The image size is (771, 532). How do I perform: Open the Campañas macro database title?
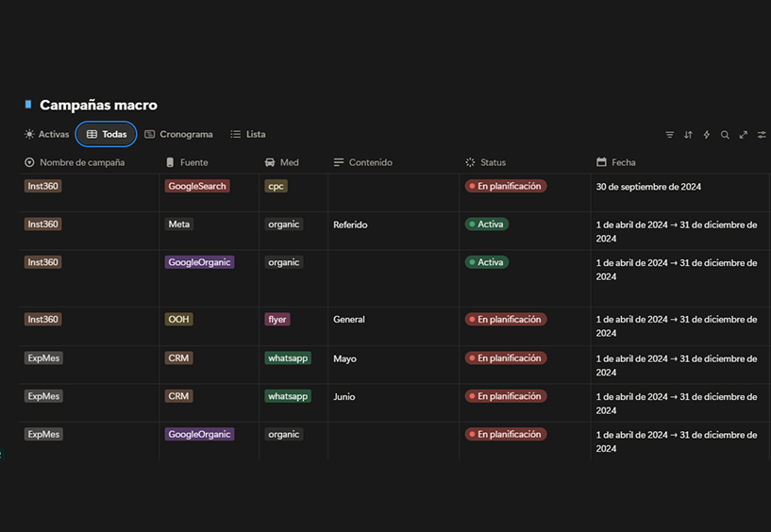[98, 106]
